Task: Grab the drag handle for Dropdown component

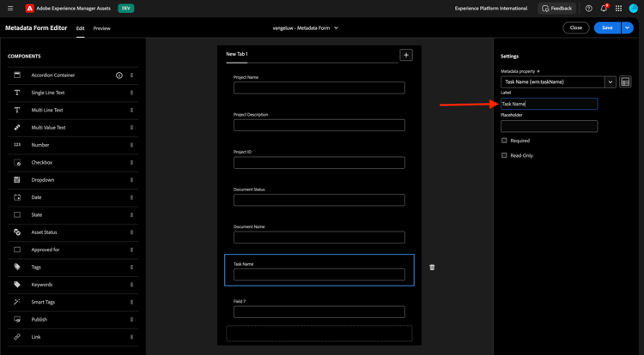Action: click(x=132, y=180)
